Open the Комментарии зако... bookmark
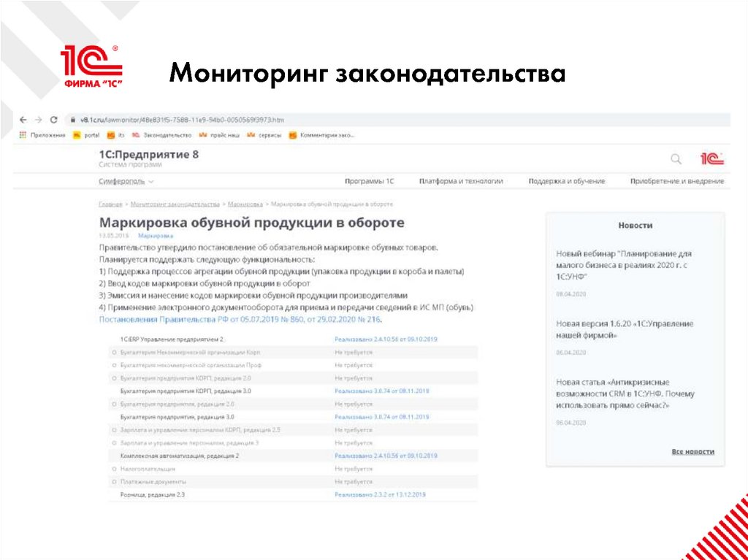 (321, 135)
